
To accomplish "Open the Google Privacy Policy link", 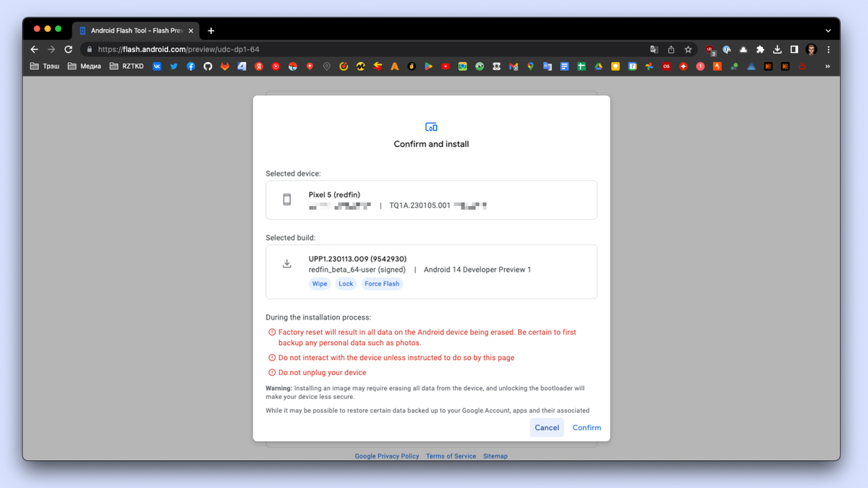I will click(x=387, y=456).
